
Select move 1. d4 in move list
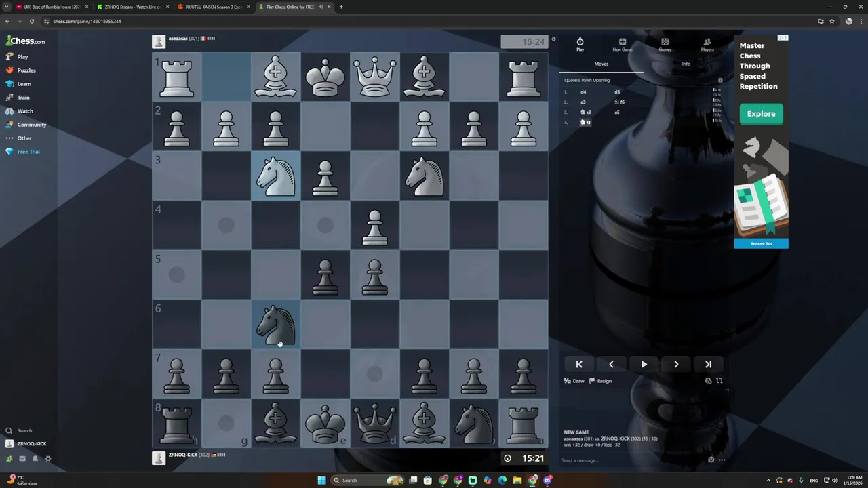point(583,91)
